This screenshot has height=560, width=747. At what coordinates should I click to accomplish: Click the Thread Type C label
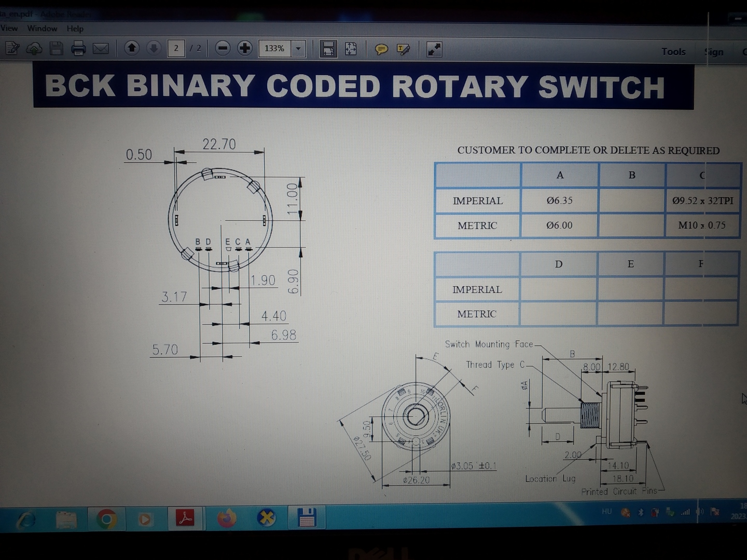tap(495, 365)
